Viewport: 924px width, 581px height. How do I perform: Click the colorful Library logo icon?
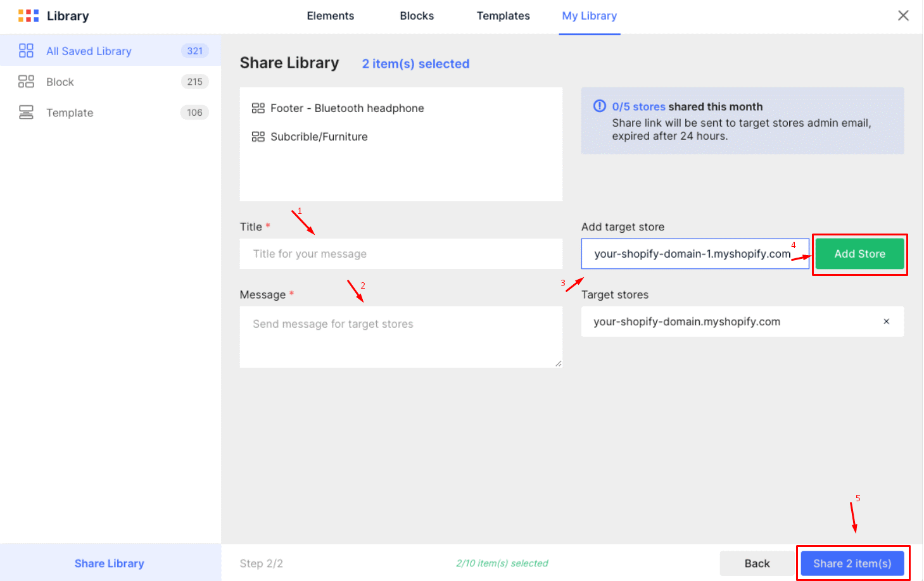point(28,15)
